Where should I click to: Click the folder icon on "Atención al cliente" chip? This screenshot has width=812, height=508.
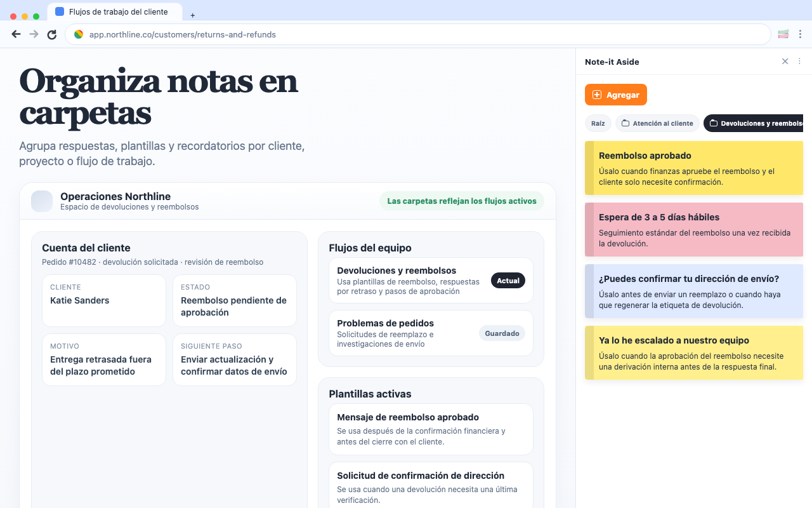click(x=625, y=123)
